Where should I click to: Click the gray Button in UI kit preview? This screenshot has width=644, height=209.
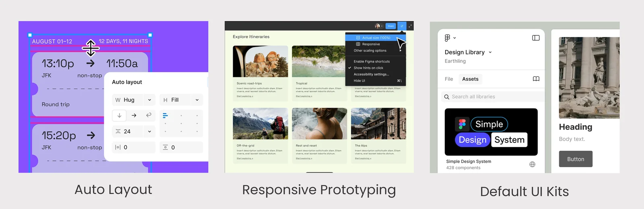click(576, 159)
